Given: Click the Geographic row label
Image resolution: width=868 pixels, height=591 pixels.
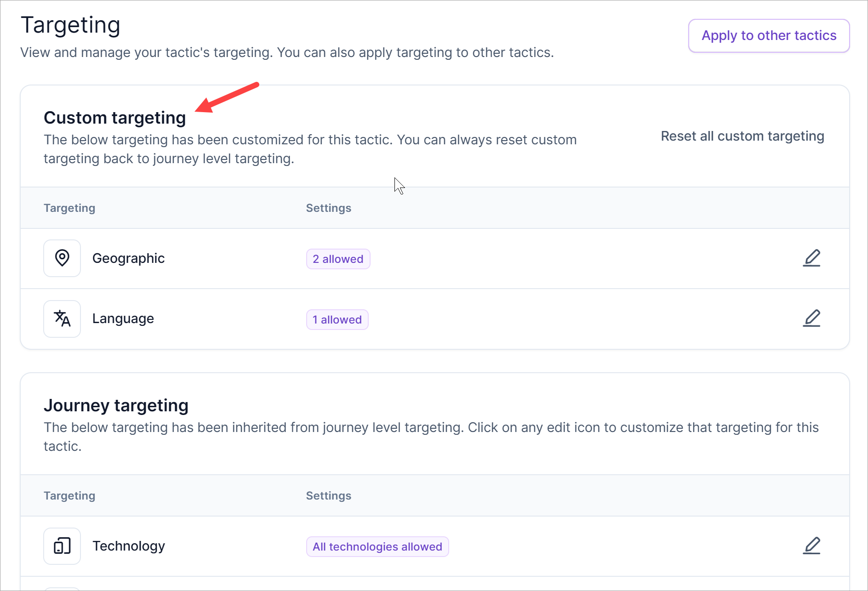Looking at the screenshot, I should point(128,258).
